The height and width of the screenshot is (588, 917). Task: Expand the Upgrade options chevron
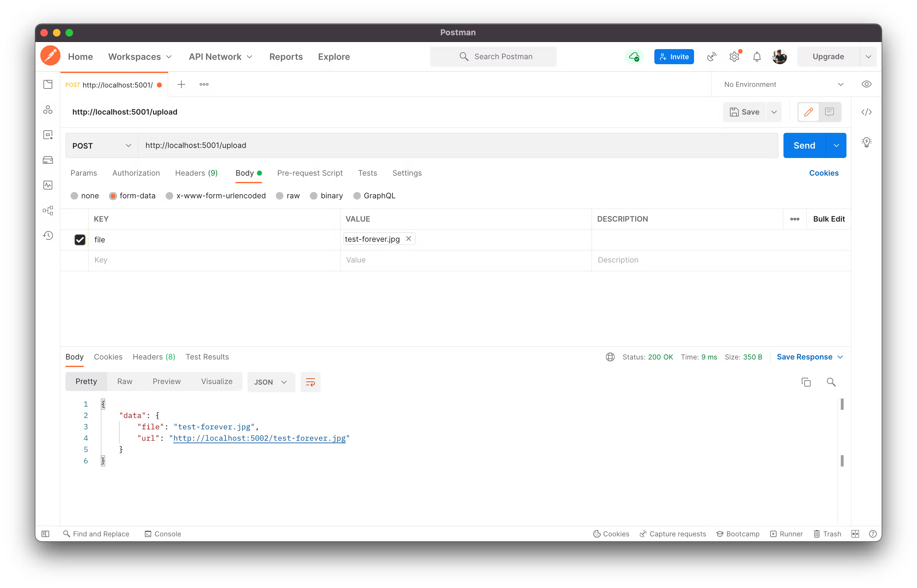pos(868,57)
